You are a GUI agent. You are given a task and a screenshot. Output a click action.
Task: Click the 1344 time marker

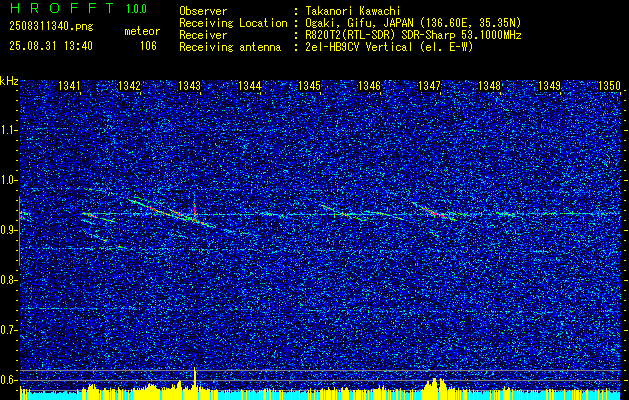coord(250,85)
